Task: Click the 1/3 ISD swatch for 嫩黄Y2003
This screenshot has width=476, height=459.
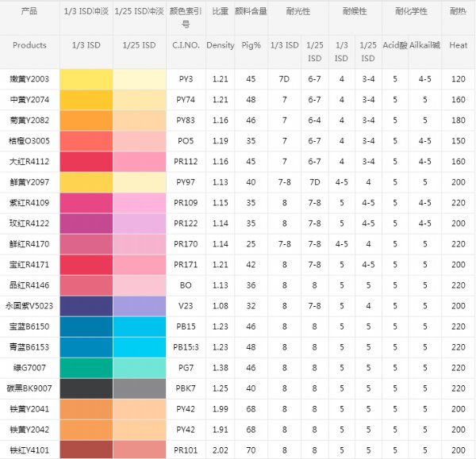Action: [x=86, y=79]
